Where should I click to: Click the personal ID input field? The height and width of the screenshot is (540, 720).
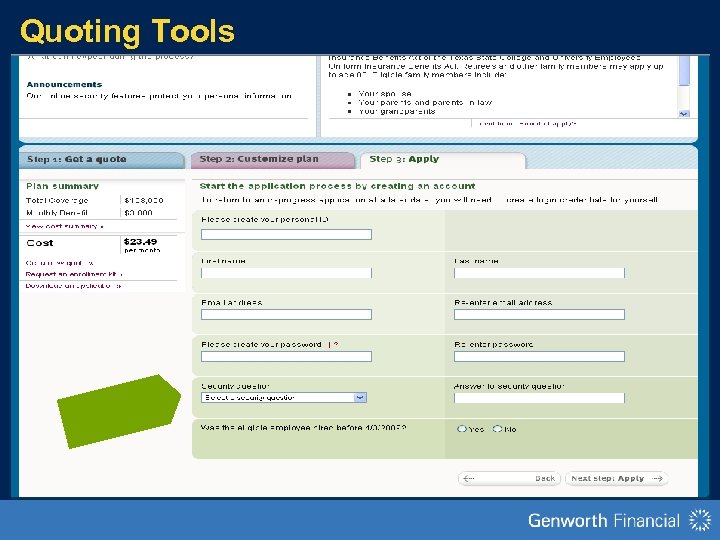click(x=286, y=235)
